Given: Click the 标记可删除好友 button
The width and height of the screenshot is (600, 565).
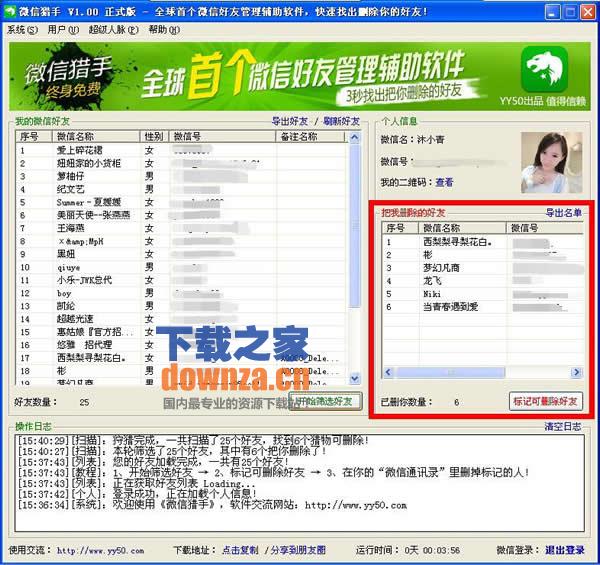Looking at the screenshot, I should pos(546,401).
